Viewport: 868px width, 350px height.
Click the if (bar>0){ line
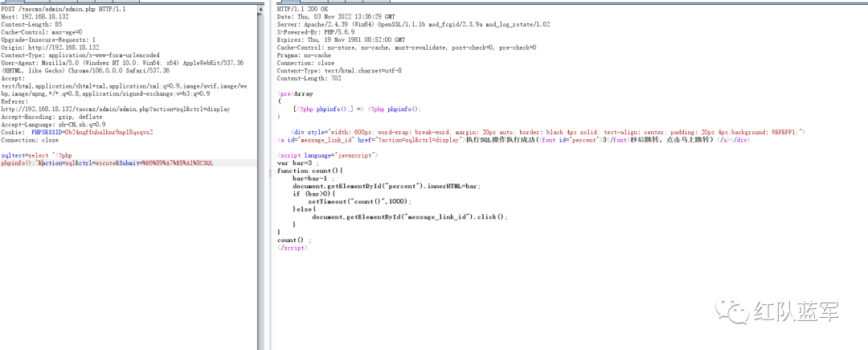pyautogui.click(x=314, y=195)
